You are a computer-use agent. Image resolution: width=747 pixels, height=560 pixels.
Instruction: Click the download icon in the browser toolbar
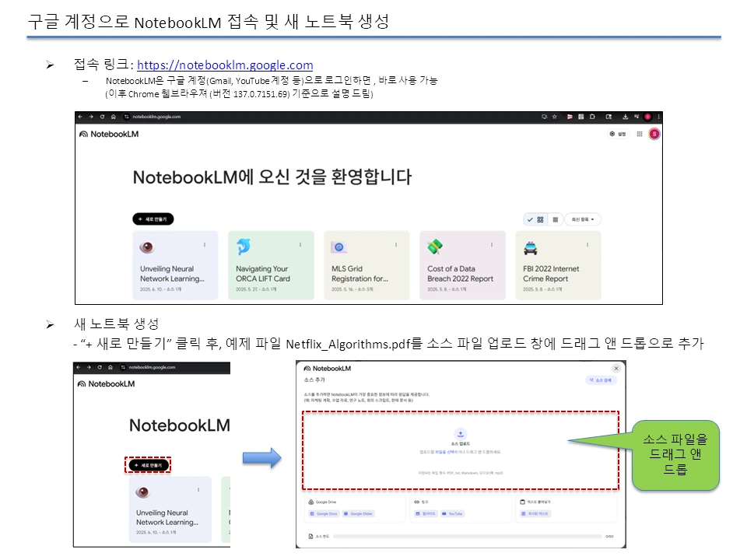625,117
